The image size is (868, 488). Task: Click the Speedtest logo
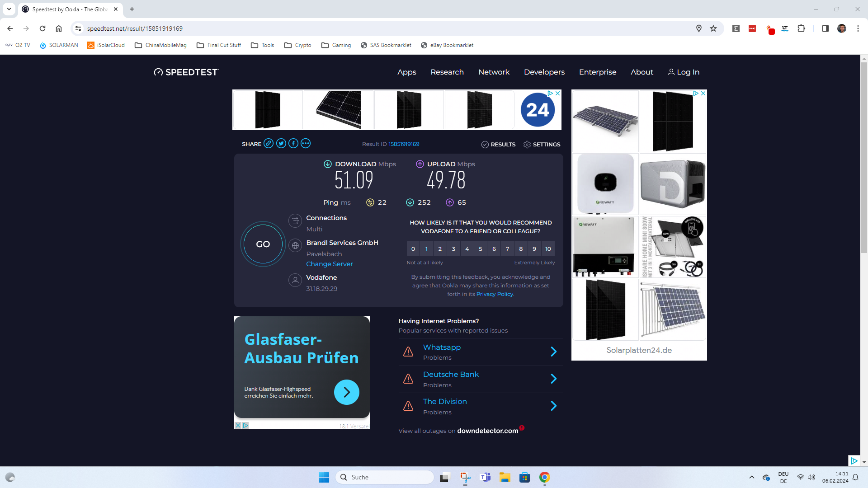click(186, 72)
